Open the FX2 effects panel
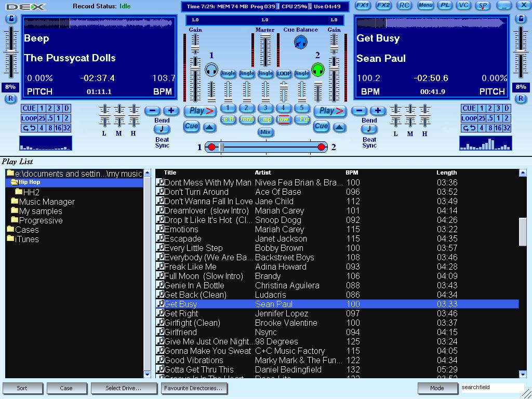Screen dimensions: 532x399 point(384,6)
